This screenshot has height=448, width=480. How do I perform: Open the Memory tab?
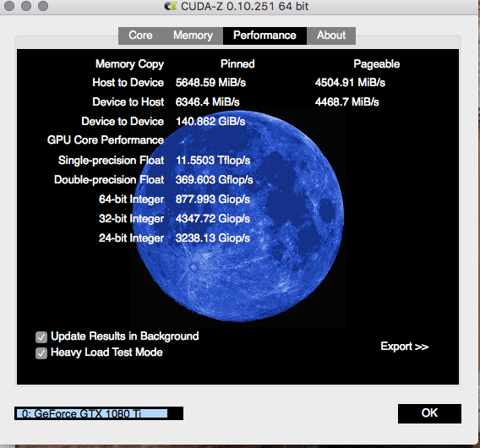pos(193,36)
